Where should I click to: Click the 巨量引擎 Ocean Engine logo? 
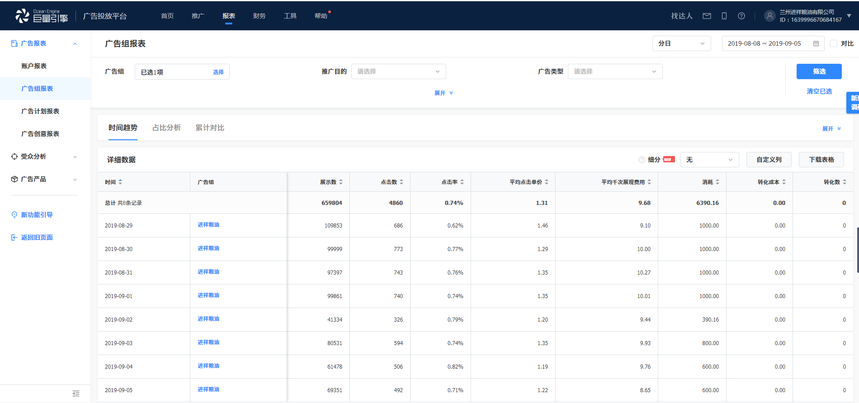tap(42, 16)
